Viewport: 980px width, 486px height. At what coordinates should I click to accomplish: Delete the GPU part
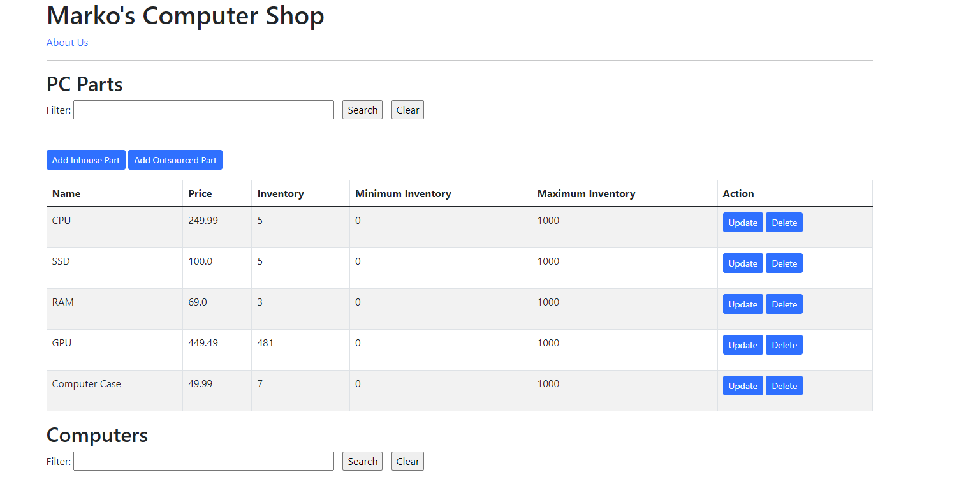[784, 344]
